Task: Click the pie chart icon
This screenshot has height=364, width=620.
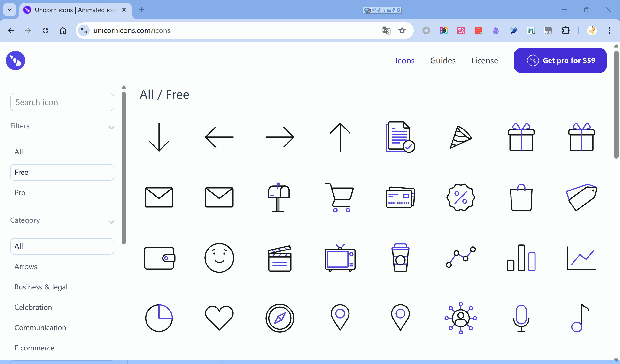Action: pos(159,318)
